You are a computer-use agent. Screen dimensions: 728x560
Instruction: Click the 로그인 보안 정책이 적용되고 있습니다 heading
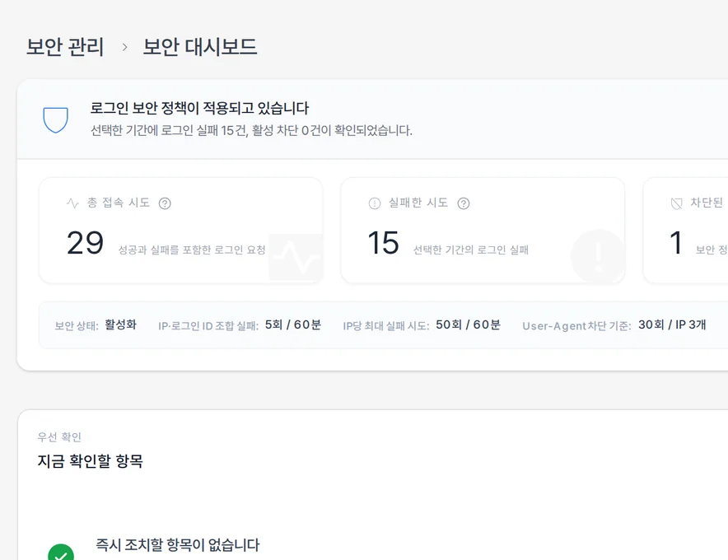199,108
